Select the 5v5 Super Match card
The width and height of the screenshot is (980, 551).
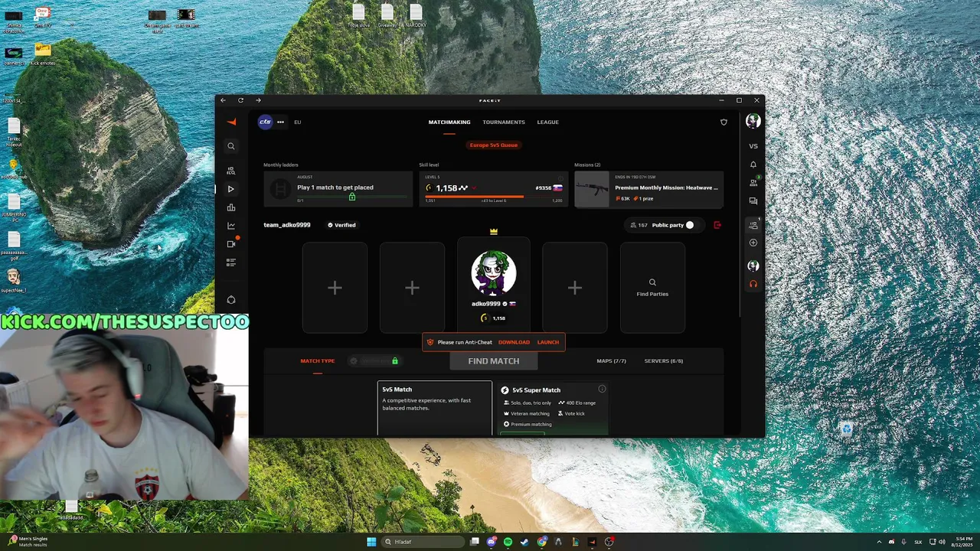coord(553,408)
